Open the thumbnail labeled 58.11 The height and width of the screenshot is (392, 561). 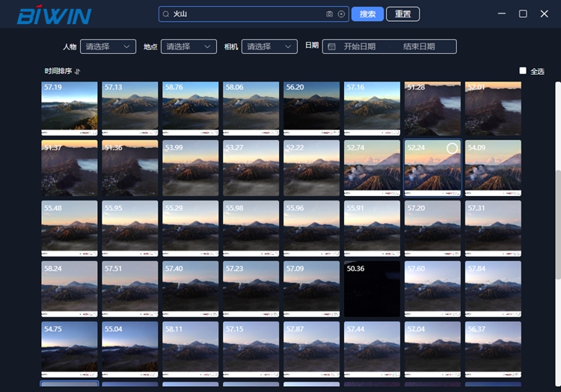190,349
